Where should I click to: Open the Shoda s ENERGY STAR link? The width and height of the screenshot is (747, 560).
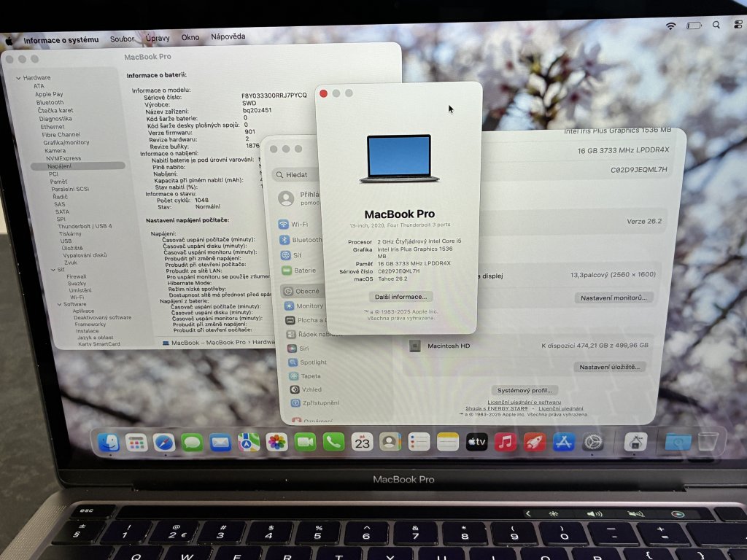tap(496, 408)
